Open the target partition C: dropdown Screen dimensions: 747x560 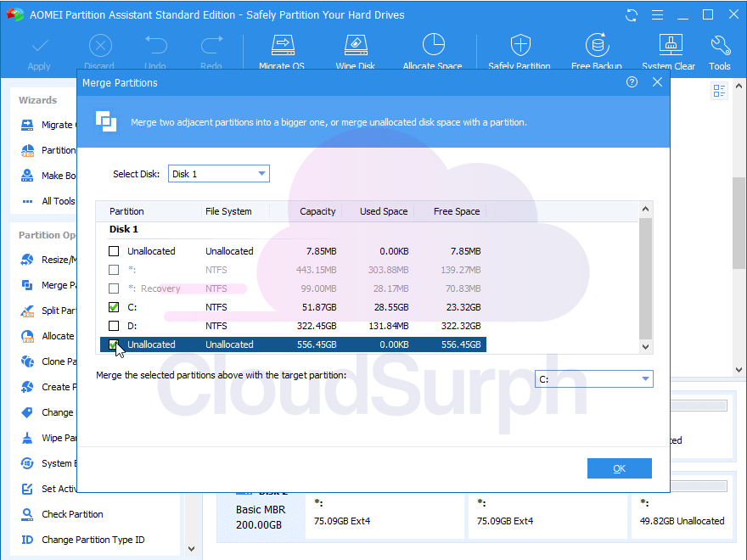point(593,379)
